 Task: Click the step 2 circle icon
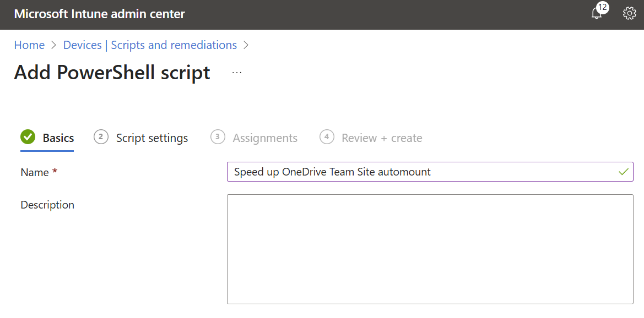tap(101, 137)
